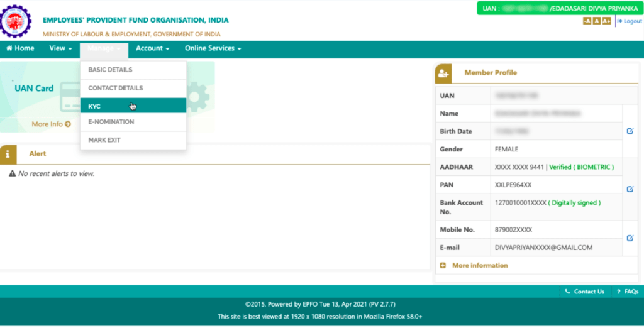Edit basic details pencil icon beside Birth Date

point(630,131)
